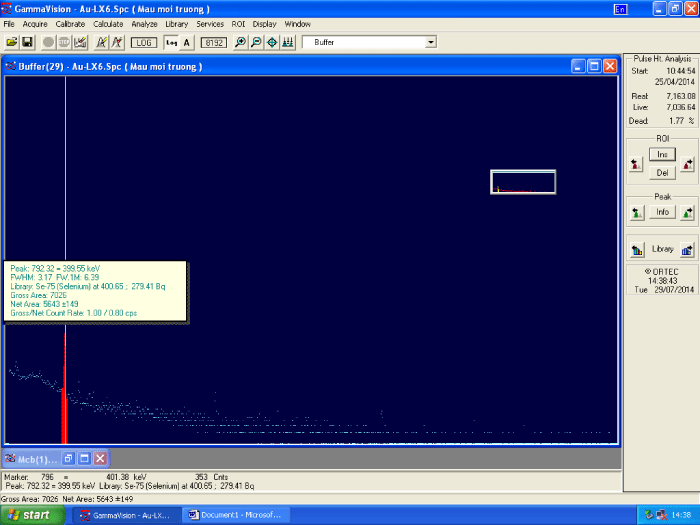
Task: Jump to next peak with green right-arrow icon
Action: 688,212
